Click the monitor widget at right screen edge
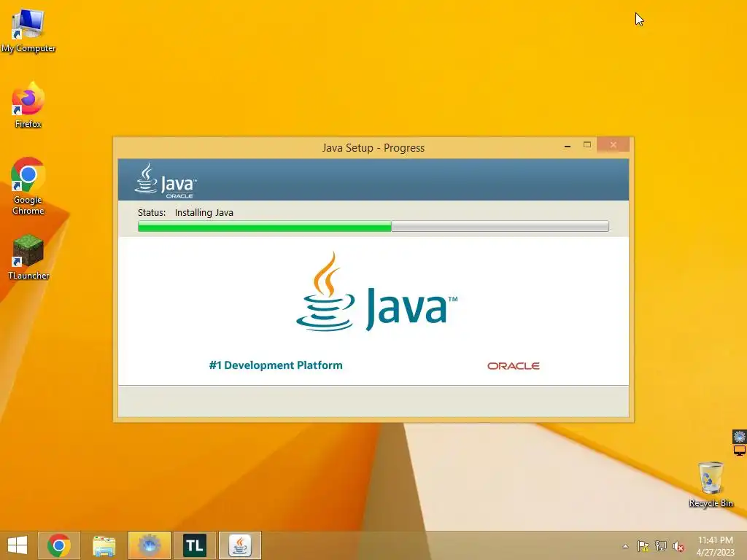This screenshot has width=747, height=560. 740,450
